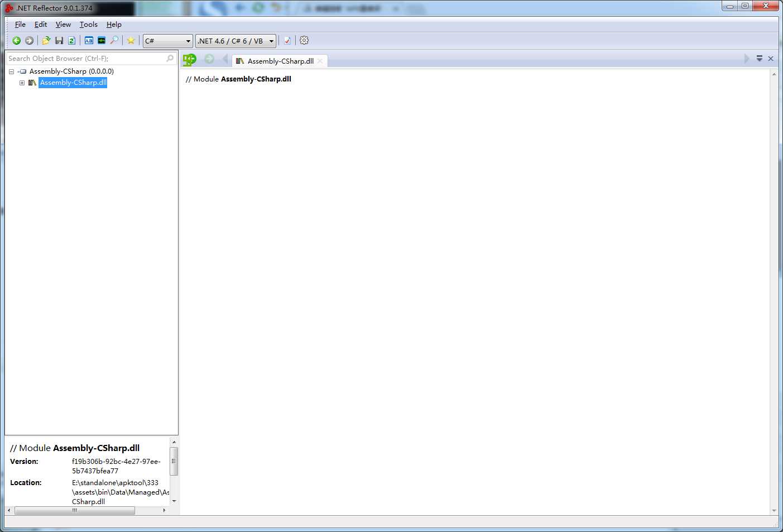The image size is (783, 532).
Task: Open the blue AB browser icon
Action: pos(89,41)
